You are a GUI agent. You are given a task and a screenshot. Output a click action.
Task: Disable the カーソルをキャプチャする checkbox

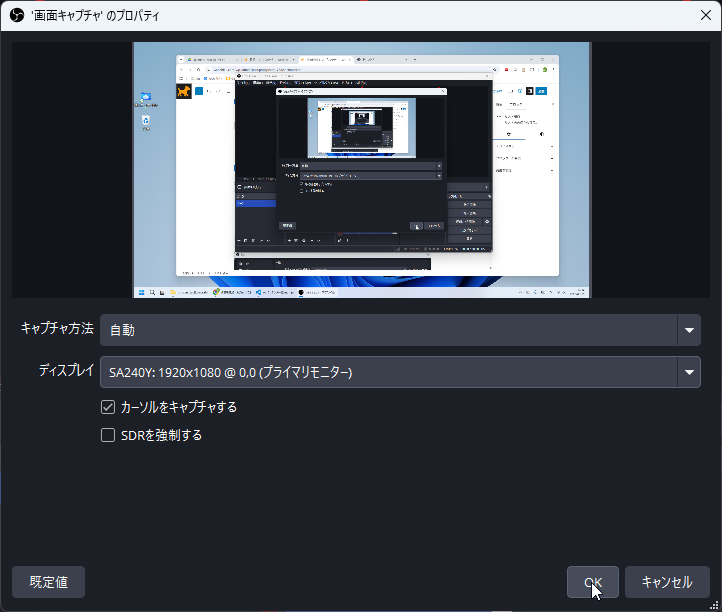[x=108, y=407]
